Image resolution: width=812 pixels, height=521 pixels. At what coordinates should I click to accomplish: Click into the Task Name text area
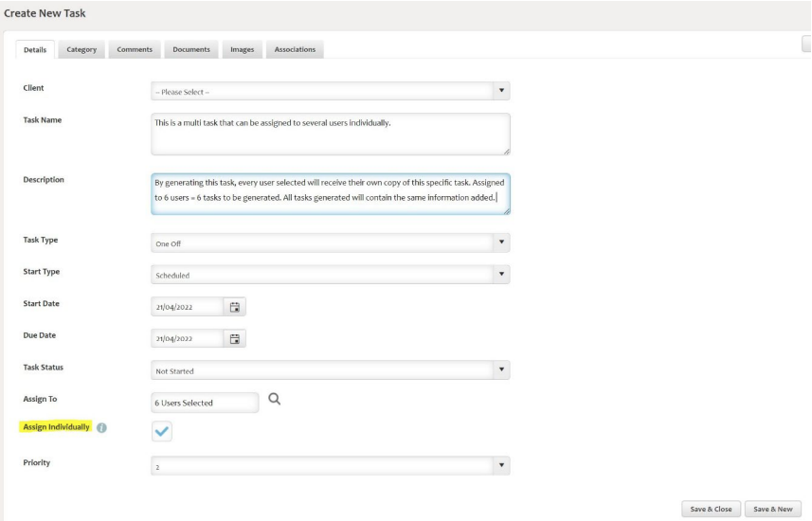(331, 135)
